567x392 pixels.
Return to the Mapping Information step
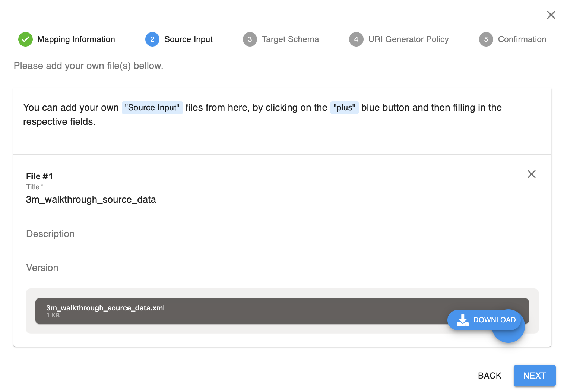point(76,39)
